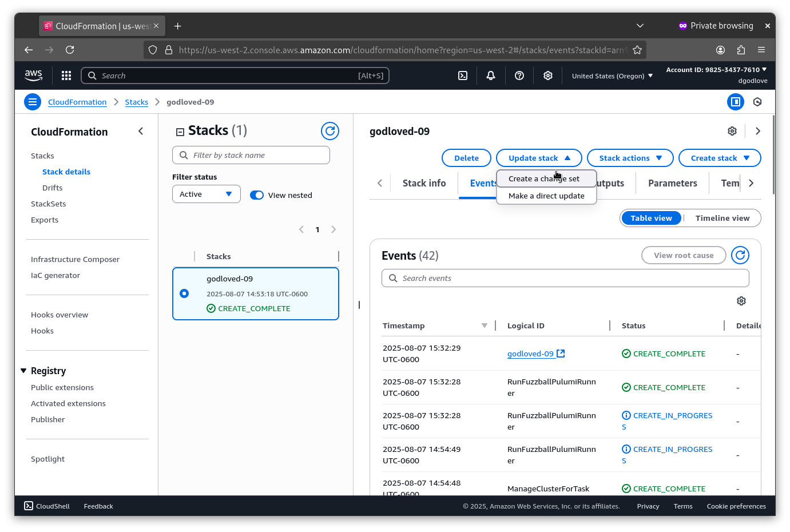Open the Parameters tab

(672, 183)
